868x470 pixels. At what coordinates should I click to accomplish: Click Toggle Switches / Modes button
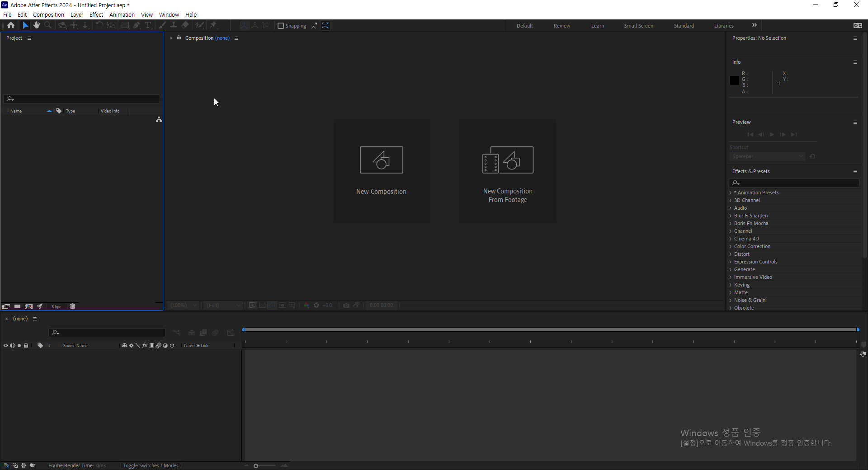151,465
